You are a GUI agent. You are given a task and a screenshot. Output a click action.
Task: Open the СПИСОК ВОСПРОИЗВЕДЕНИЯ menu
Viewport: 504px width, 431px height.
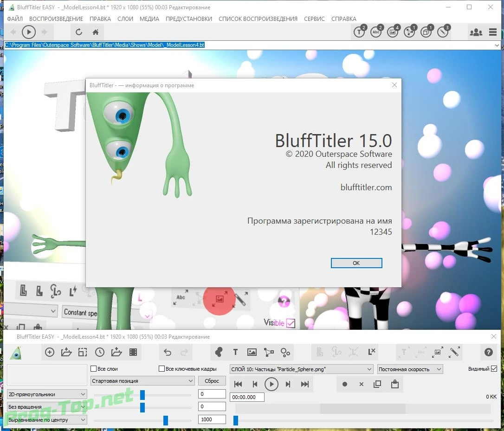tap(258, 19)
